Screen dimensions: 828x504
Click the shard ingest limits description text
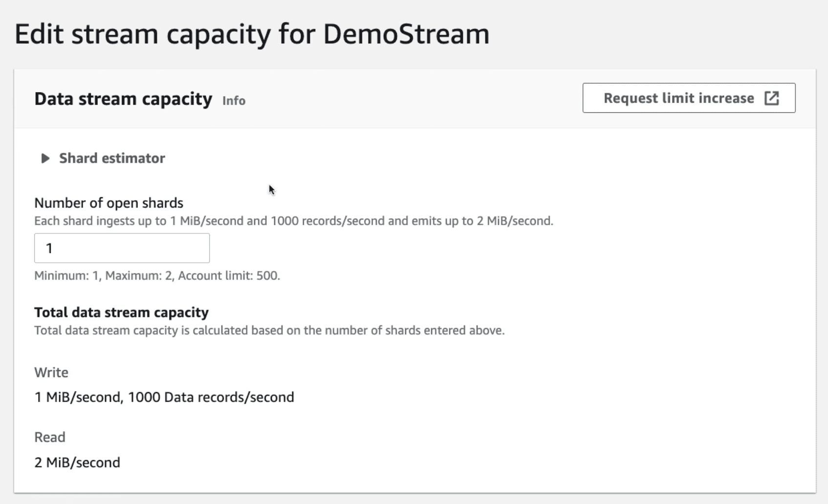(293, 221)
